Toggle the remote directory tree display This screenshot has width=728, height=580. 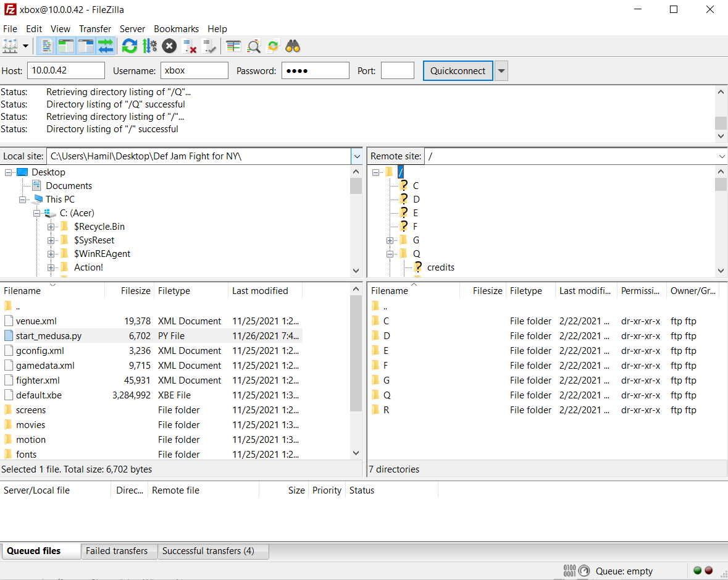[x=86, y=46]
